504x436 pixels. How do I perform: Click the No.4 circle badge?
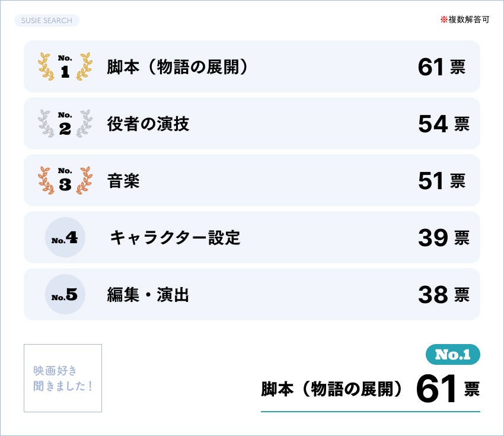[65, 238]
